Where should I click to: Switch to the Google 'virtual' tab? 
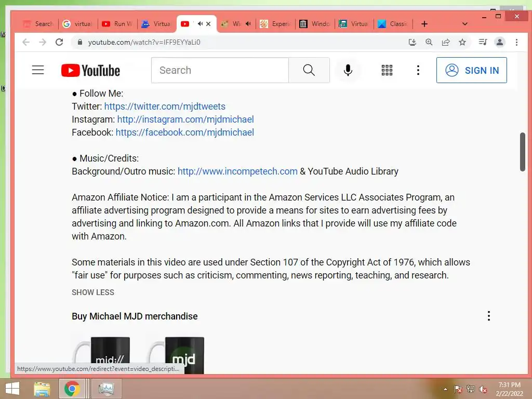(x=78, y=24)
